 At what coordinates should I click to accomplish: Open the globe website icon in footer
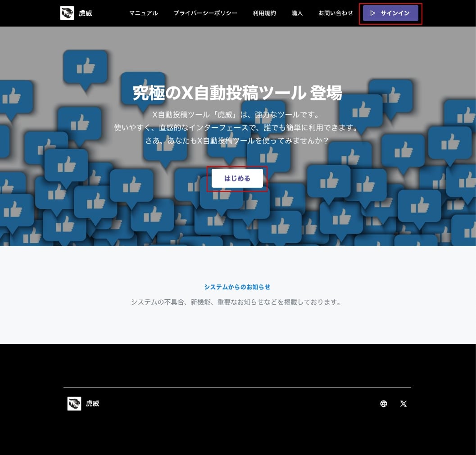pos(384,403)
